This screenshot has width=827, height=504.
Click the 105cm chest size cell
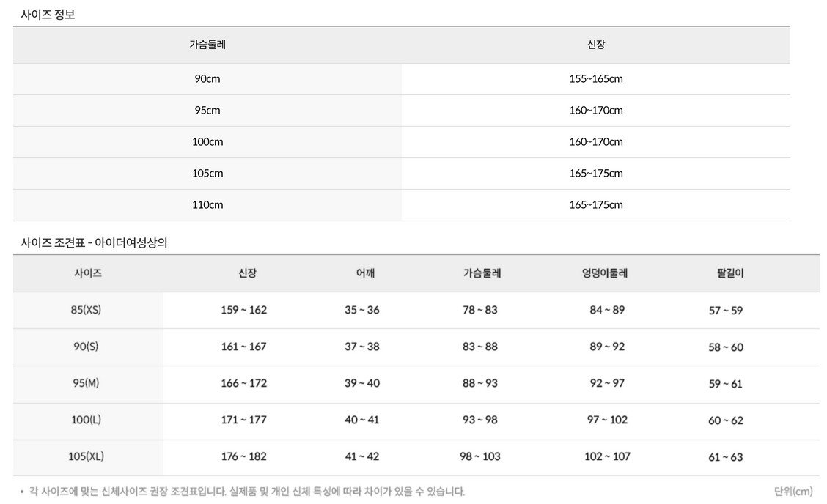tap(207, 173)
